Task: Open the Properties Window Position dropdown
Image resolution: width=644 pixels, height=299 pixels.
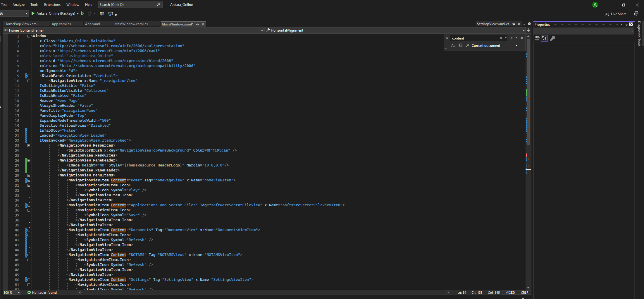Action: click(x=622, y=24)
